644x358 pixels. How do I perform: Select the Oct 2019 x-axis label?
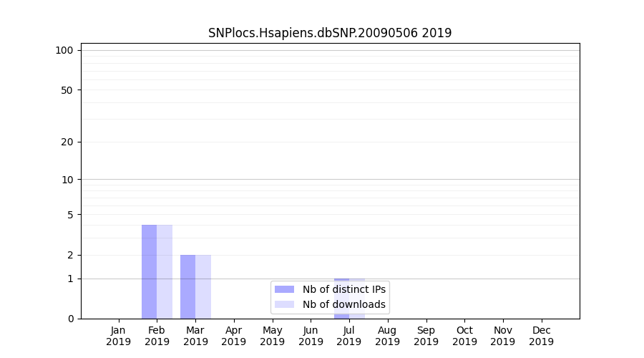(464, 336)
